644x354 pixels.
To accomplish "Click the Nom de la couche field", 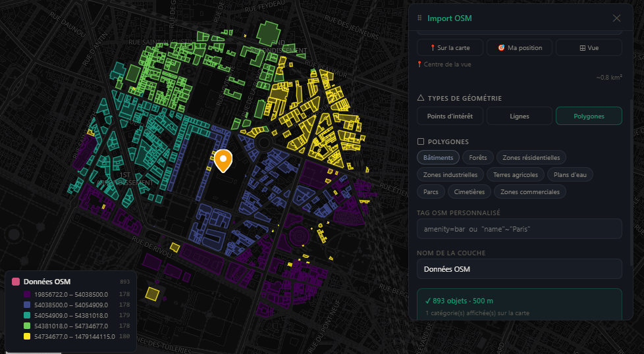I will coord(519,269).
